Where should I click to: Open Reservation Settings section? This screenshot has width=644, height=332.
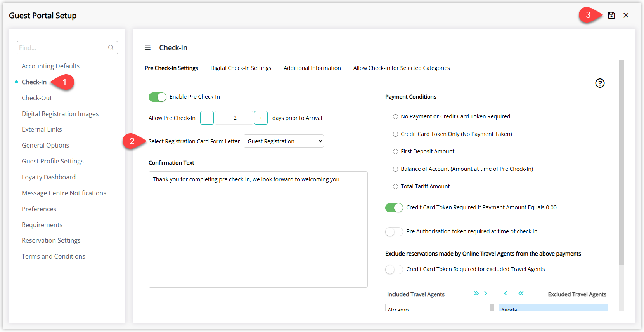pyautogui.click(x=51, y=240)
